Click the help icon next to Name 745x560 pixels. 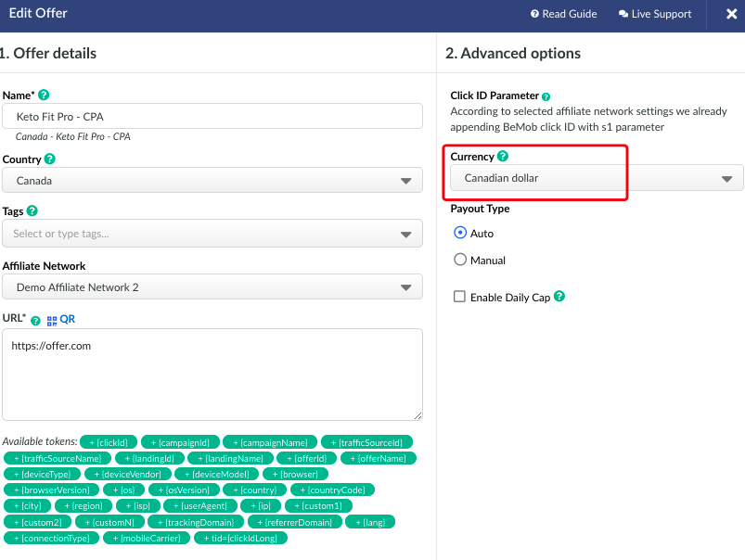click(x=44, y=95)
